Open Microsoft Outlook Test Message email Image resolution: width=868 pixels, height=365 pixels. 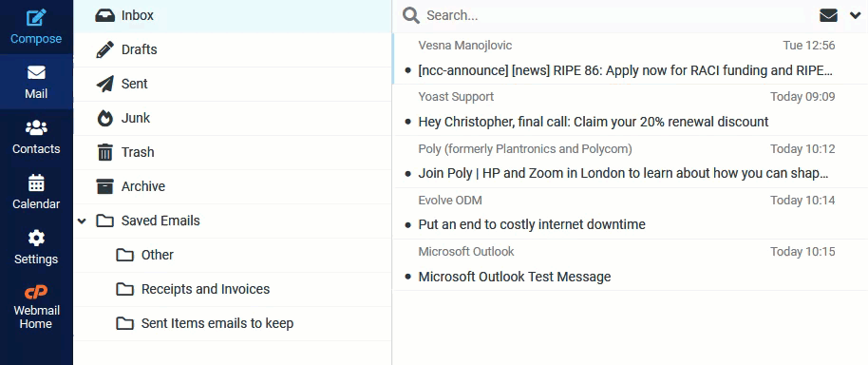point(515,277)
